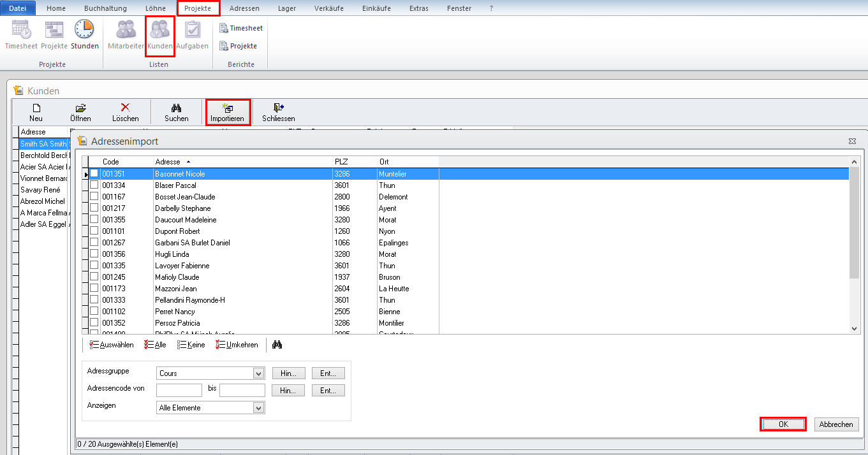Open the Mitarbeiter list icon

tap(126, 34)
